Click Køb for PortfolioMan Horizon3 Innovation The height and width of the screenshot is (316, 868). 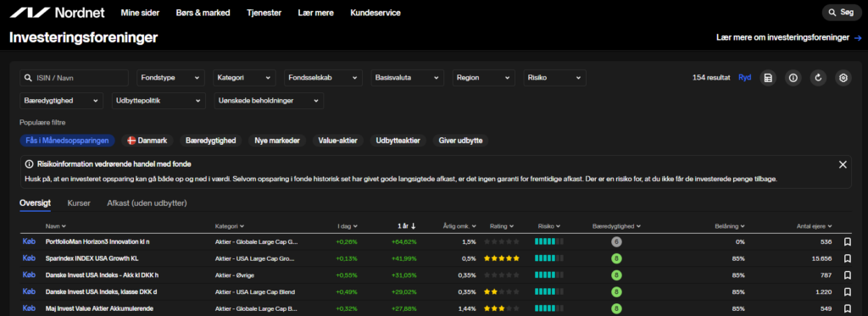[x=29, y=241]
